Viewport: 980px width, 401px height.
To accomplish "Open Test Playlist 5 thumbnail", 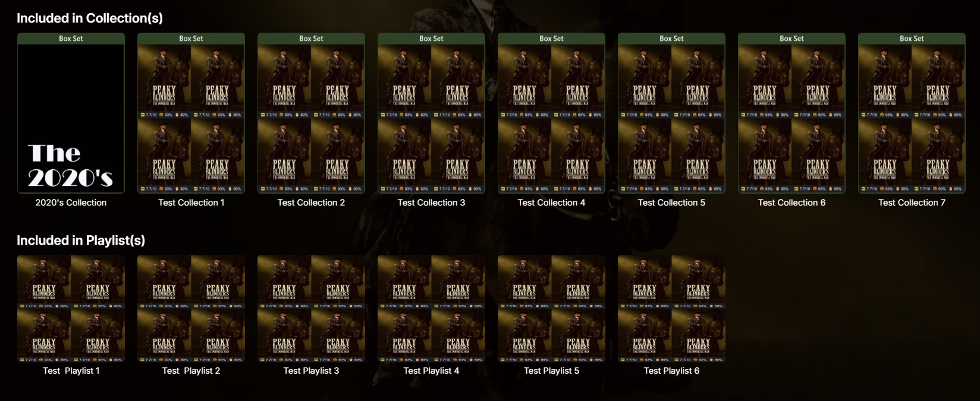I will 551,308.
